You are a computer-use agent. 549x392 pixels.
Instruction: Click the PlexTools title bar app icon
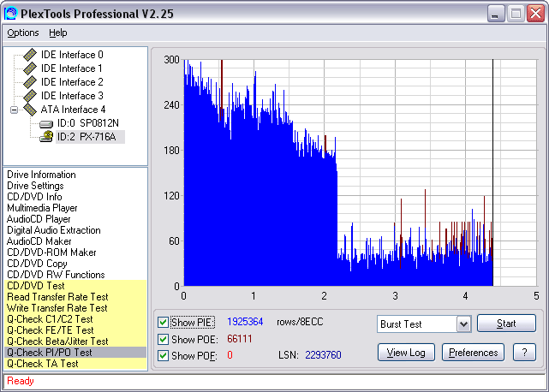[x=10, y=14]
